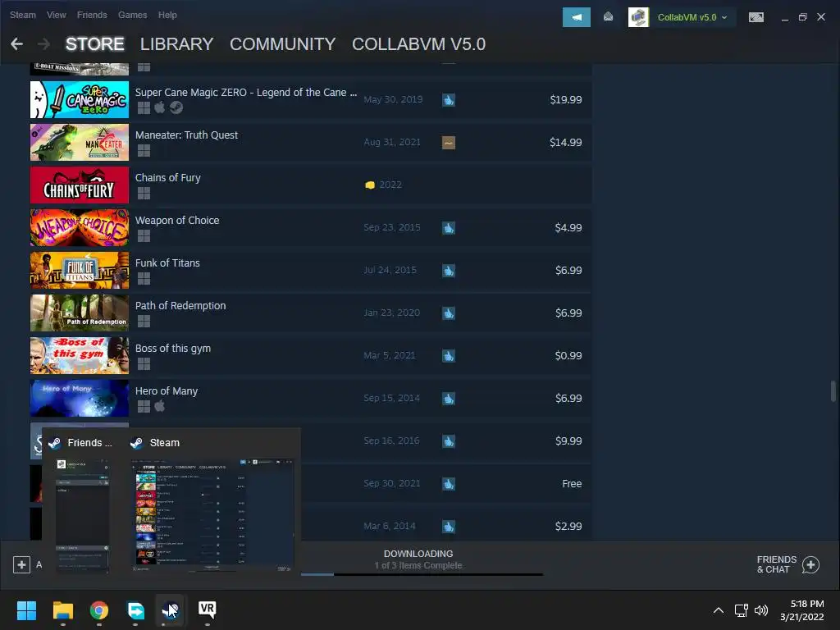
Task: Open File Explorer from the taskbar
Action: tap(62, 610)
